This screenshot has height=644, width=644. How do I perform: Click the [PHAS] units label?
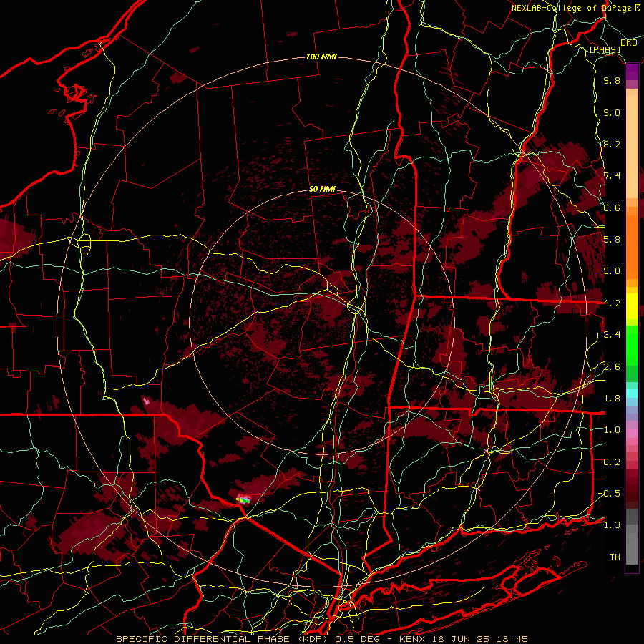[605, 50]
